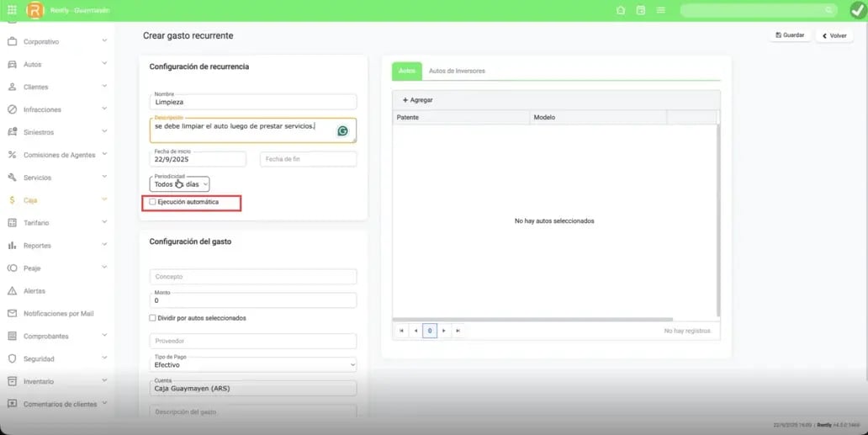
Task: Jump to first page of autos grid
Action: click(402, 332)
